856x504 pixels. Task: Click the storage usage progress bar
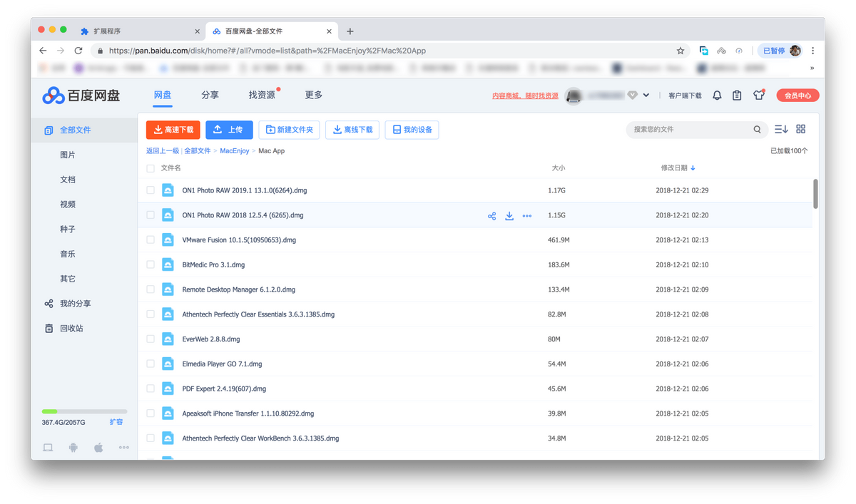(x=84, y=411)
